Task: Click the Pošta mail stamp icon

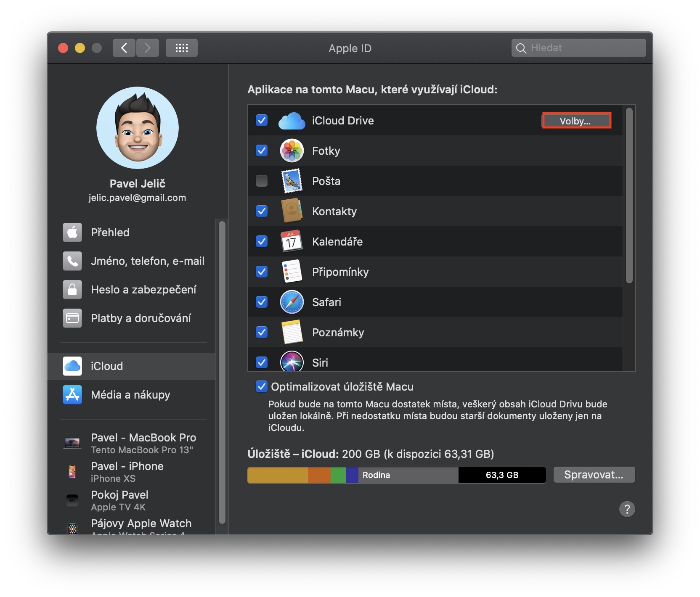Action: 292,181
